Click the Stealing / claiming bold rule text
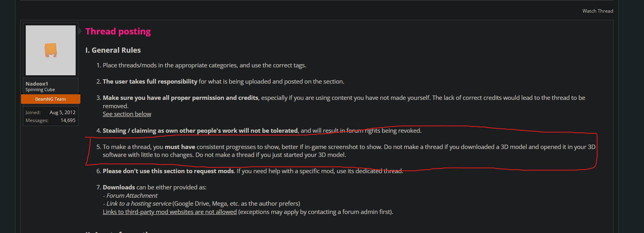The width and height of the screenshot is (644, 233). tap(200, 131)
